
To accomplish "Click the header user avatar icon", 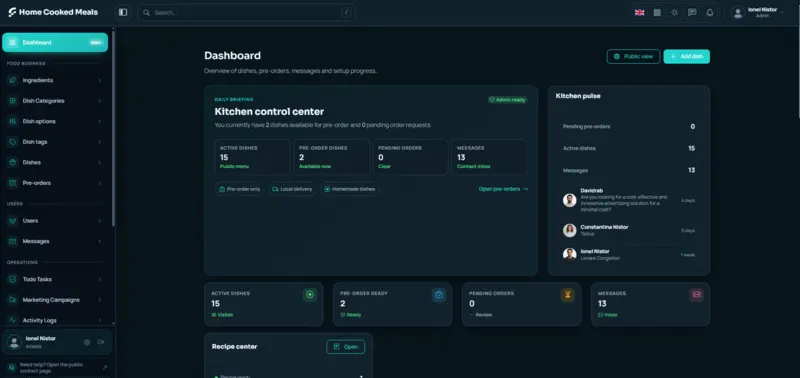I will click(738, 13).
